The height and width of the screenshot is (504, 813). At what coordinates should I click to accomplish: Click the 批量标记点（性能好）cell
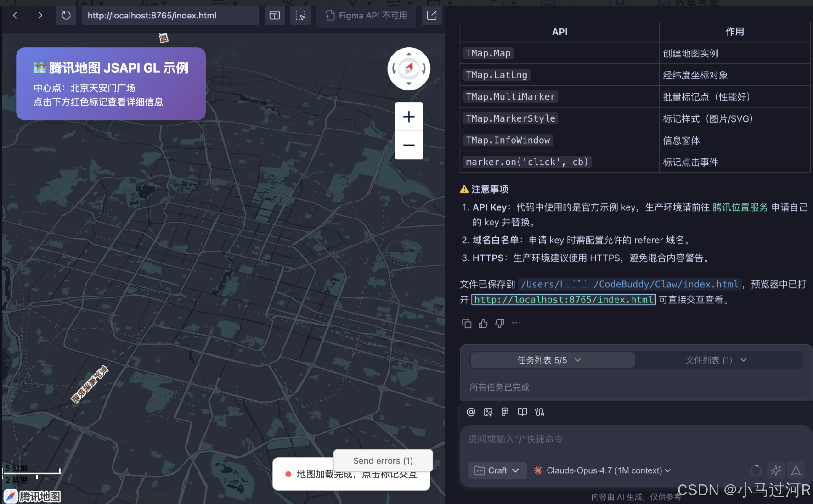pos(735,97)
